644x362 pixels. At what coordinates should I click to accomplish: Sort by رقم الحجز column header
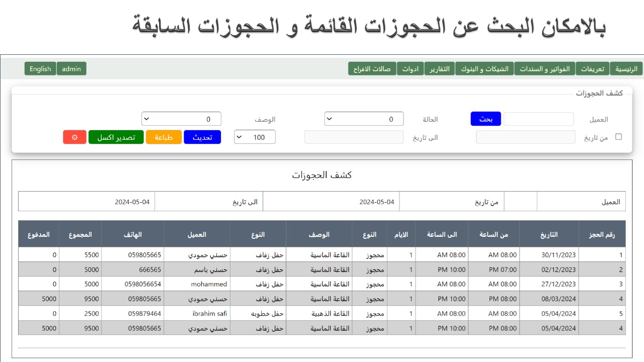(602, 234)
